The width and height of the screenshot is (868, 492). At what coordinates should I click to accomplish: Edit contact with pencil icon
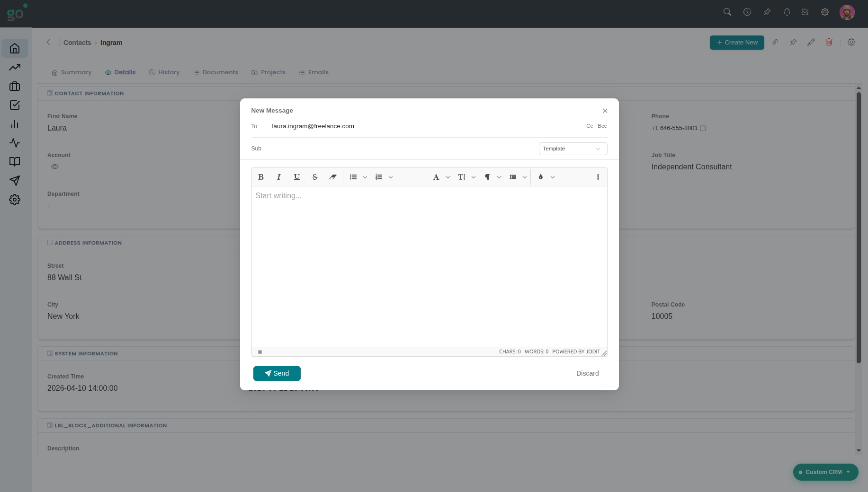(x=811, y=42)
